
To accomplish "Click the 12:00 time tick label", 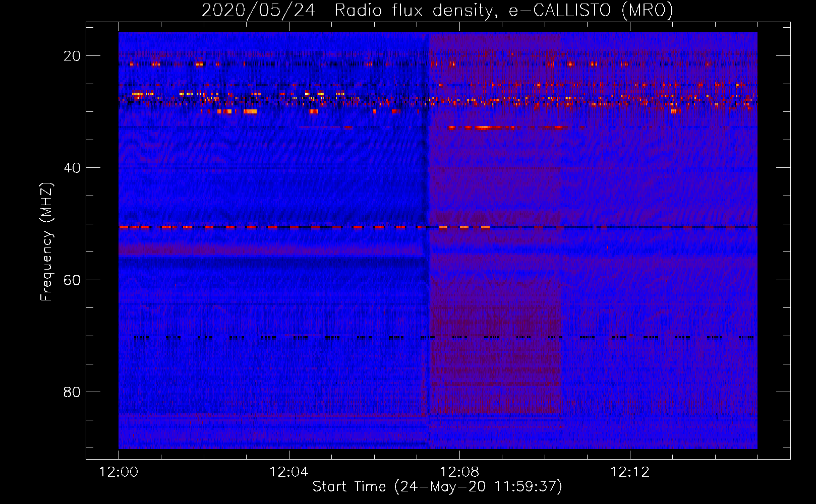I will click(119, 472).
